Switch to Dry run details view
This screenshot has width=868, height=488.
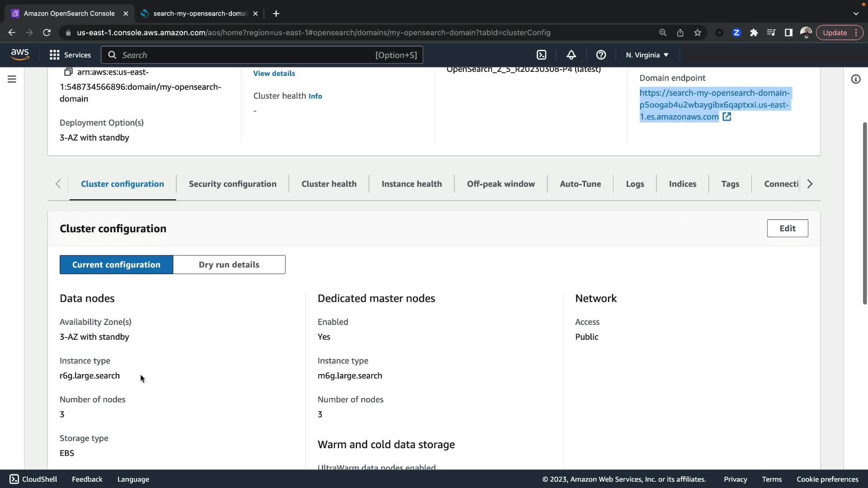click(229, 264)
